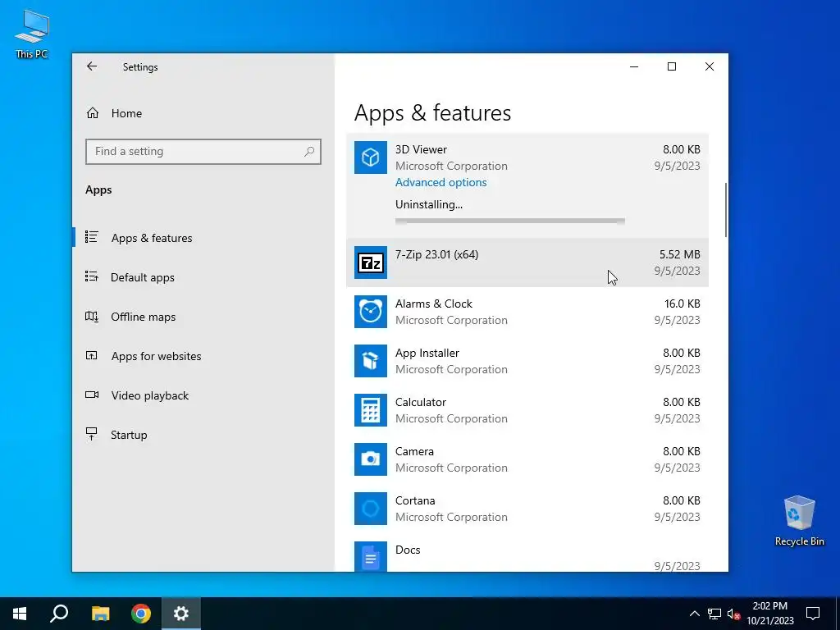Select the App Installer name text
This screenshot has width=840, height=630.
427,353
